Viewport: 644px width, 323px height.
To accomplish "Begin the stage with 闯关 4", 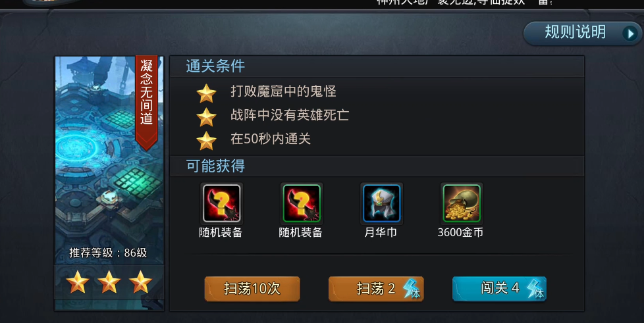I will (499, 289).
